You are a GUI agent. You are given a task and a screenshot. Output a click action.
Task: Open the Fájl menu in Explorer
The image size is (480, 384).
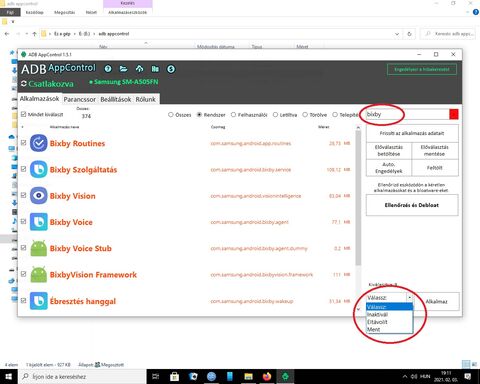coord(10,12)
